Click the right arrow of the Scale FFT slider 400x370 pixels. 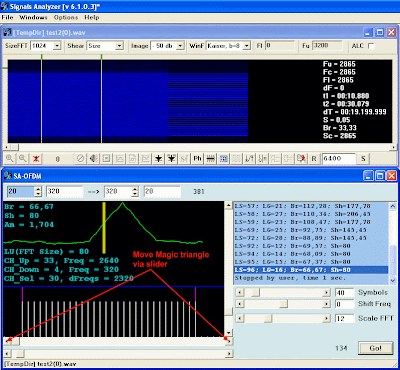click(x=327, y=319)
